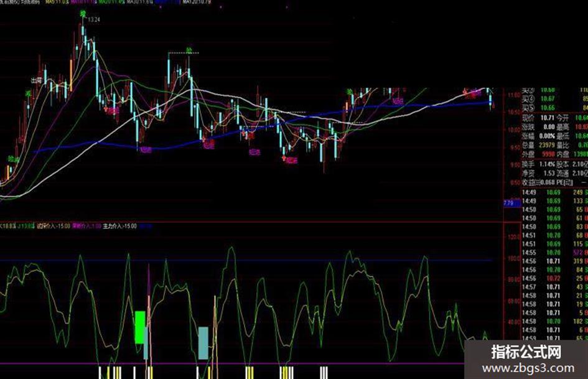Click the 13.24 peak price label
This screenshot has height=379, width=588.
pos(94,19)
